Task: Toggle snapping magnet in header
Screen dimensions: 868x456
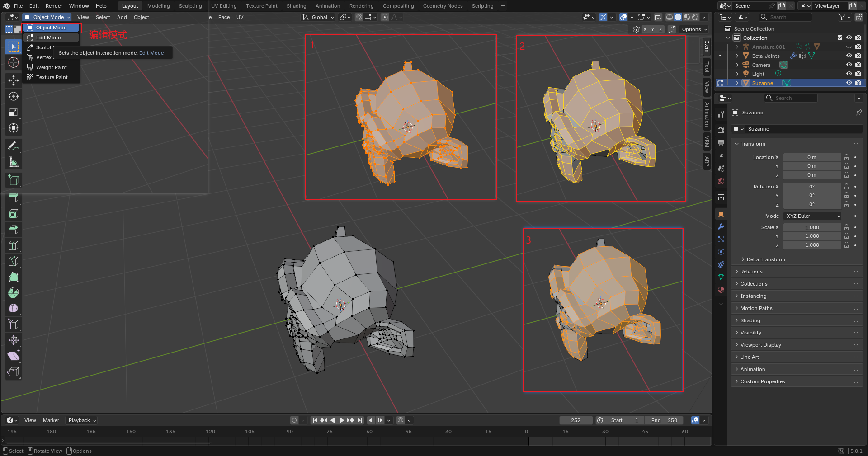Action: [x=359, y=17]
